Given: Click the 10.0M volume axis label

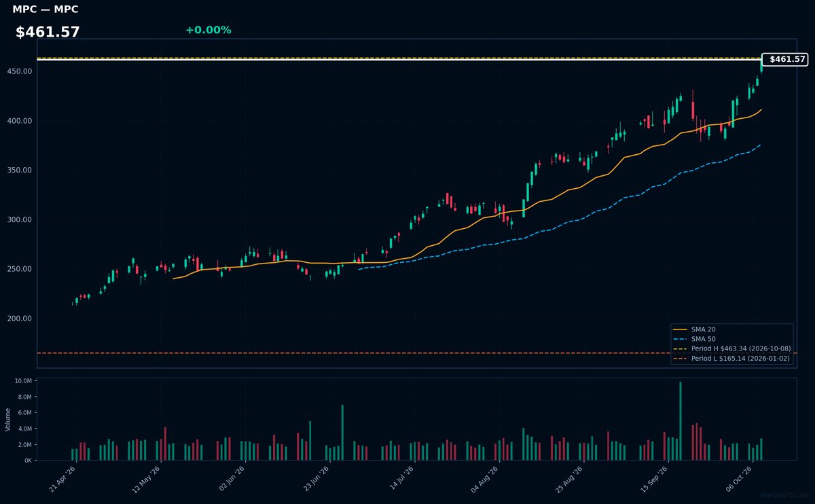Looking at the screenshot, I should click(x=24, y=381).
